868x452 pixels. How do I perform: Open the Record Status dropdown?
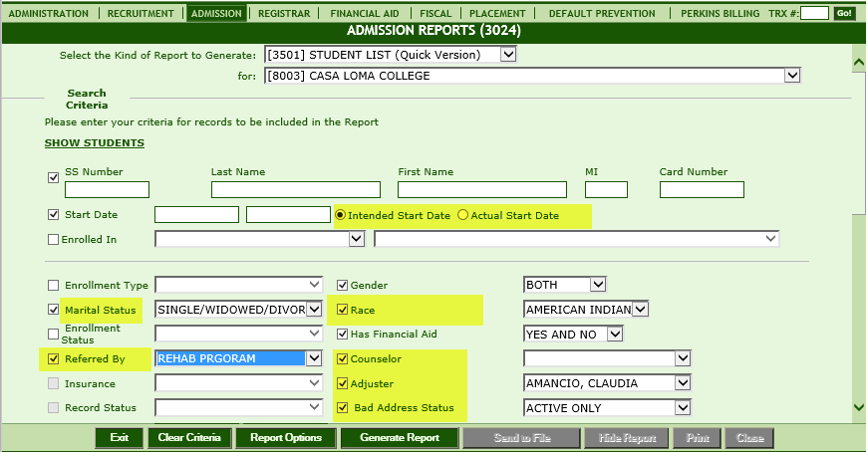(x=238, y=408)
